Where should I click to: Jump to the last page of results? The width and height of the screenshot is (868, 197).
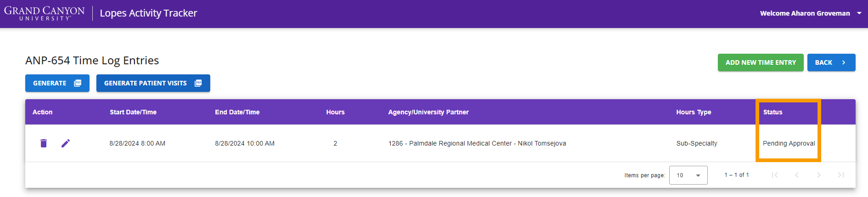pos(841,175)
